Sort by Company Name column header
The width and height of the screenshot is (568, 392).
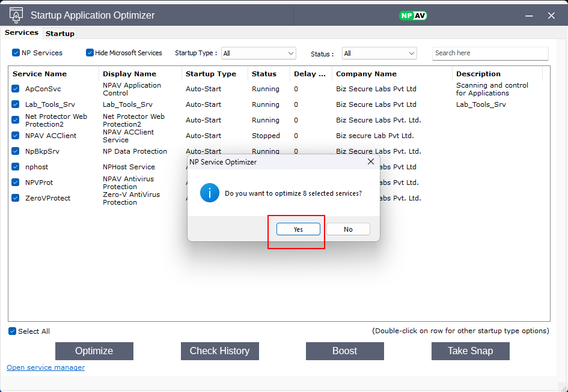point(366,74)
